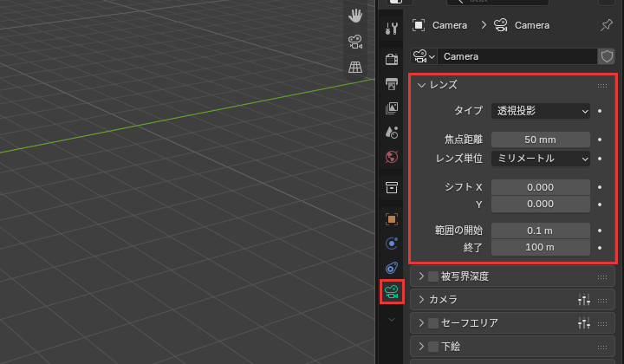Open the World properties tab
Image resolution: width=624 pixels, height=364 pixels.
[392, 157]
